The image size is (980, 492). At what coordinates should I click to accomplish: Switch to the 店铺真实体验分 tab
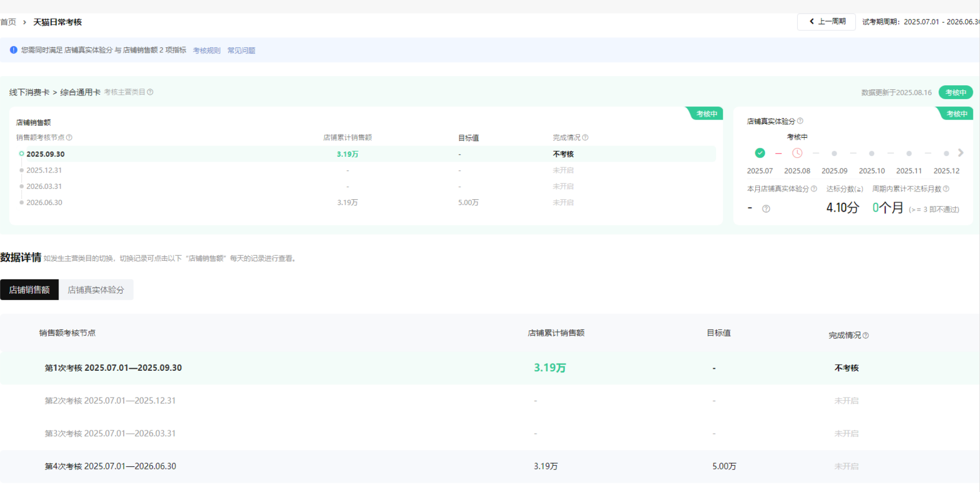96,290
